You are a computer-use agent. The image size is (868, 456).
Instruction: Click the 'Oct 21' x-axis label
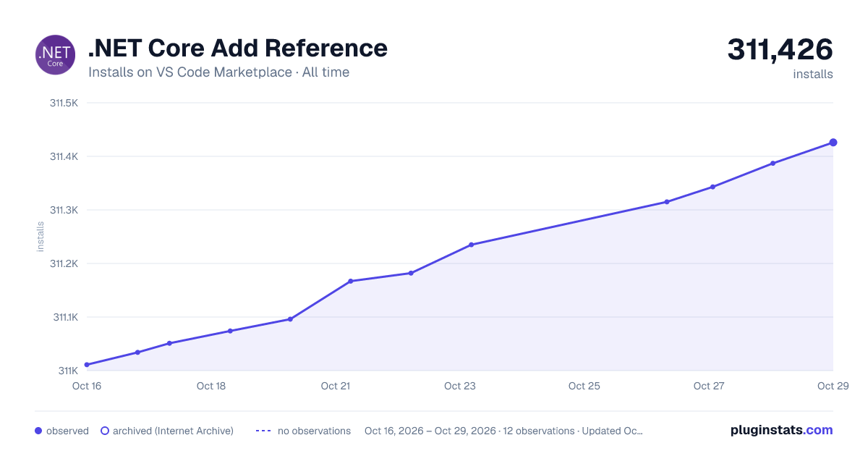pyautogui.click(x=336, y=386)
